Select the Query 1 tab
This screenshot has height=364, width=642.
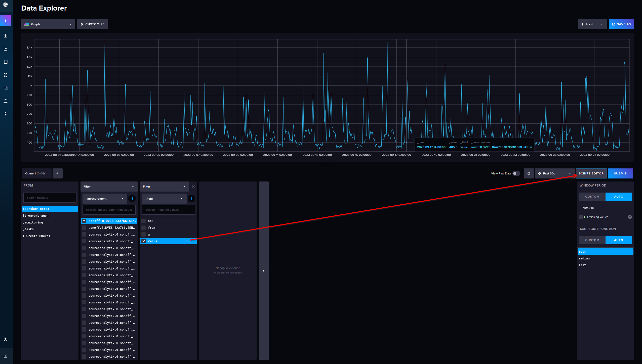36,173
